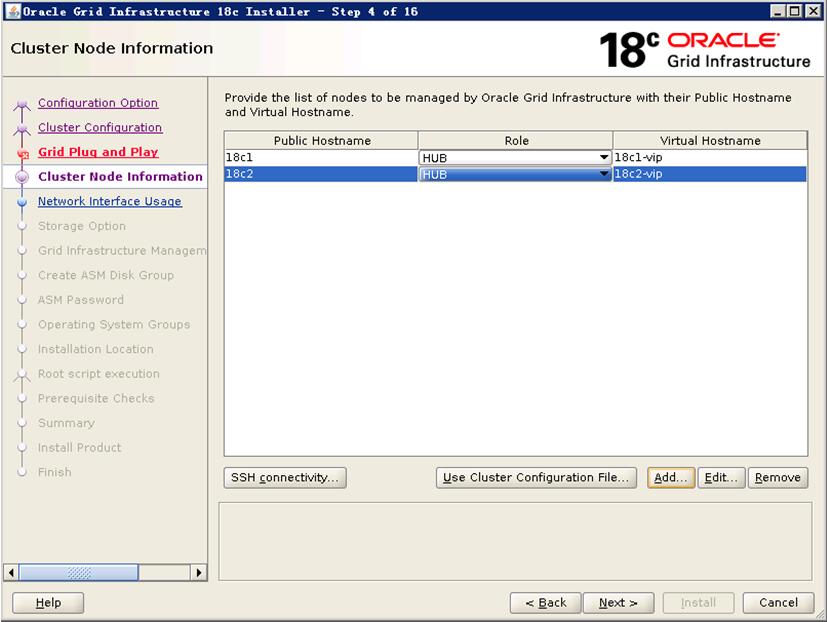The width and height of the screenshot is (827, 622).
Task: Open the Help dialog
Action: tap(48, 602)
